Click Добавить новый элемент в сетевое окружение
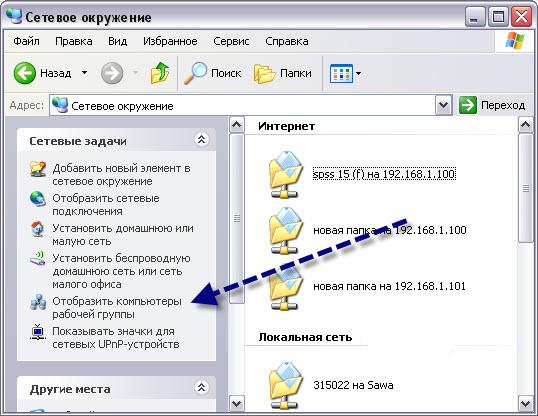Screen dimensions: 538x416 [121, 175]
